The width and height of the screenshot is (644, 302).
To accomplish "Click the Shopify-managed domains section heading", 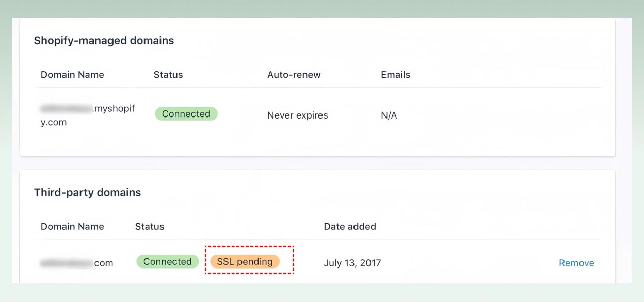I will click(103, 40).
